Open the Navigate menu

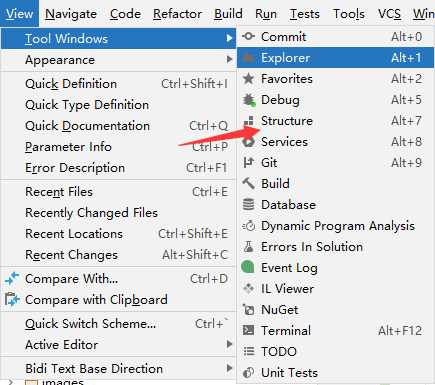click(71, 14)
